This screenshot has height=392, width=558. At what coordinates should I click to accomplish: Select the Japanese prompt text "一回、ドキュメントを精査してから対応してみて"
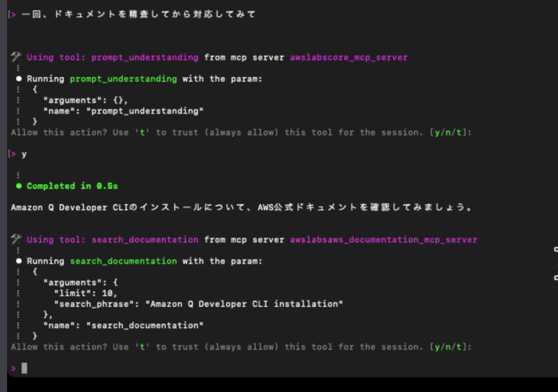click(139, 14)
